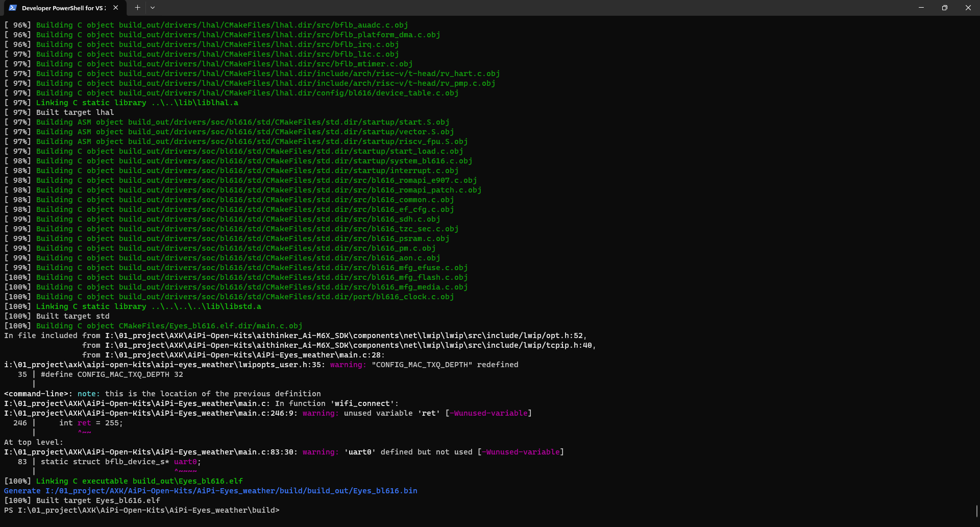Viewport: 980px width, 527px height.
Task: Expand the new tab profile dropdown
Action: [153, 8]
